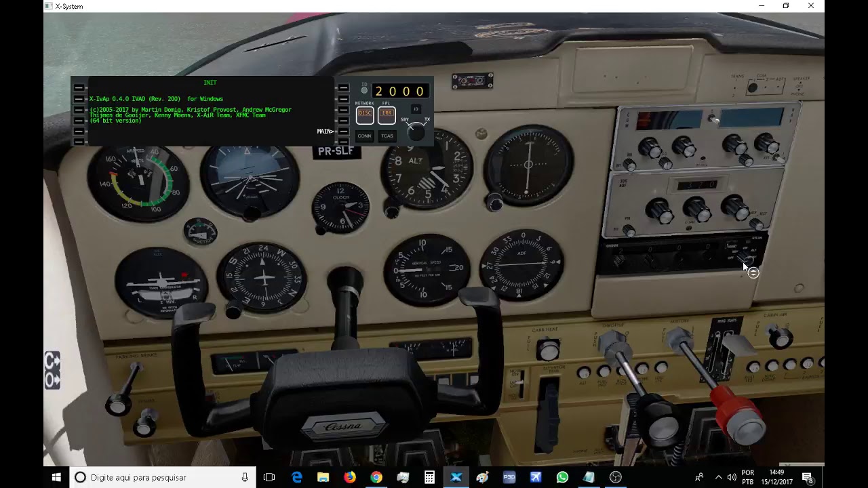Open Google Chrome from taskbar
868x488 pixels.
(x=376, y=477)
